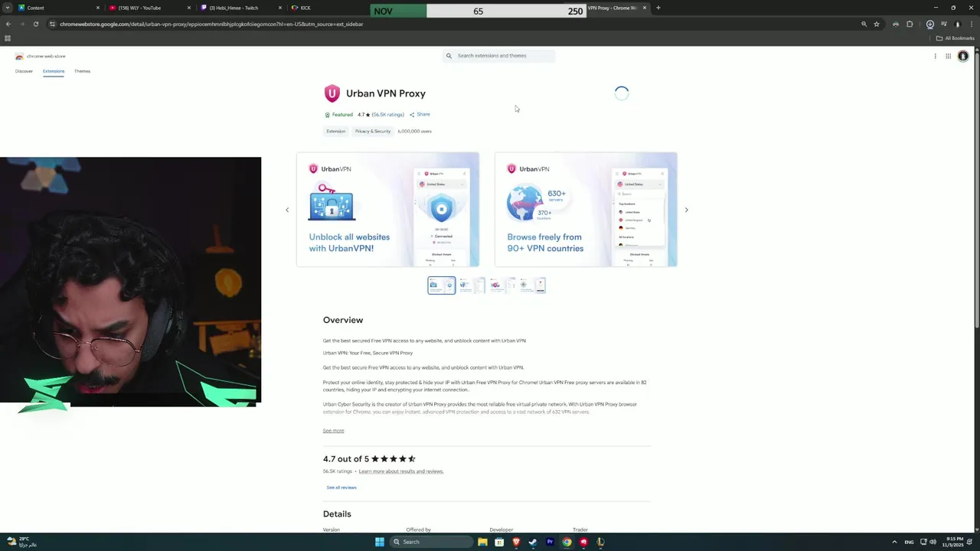Open Steam from the taskbar
980x551 pixels.
tap(533, 542)
